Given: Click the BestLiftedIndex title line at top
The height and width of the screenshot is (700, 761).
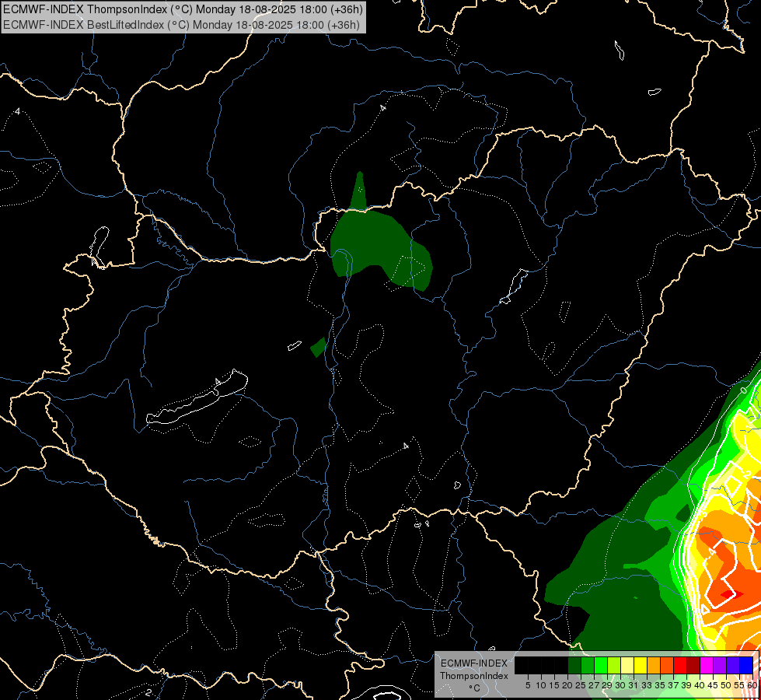Looking at the screenshot, I should pyautogui.click(x=182, y=24).
